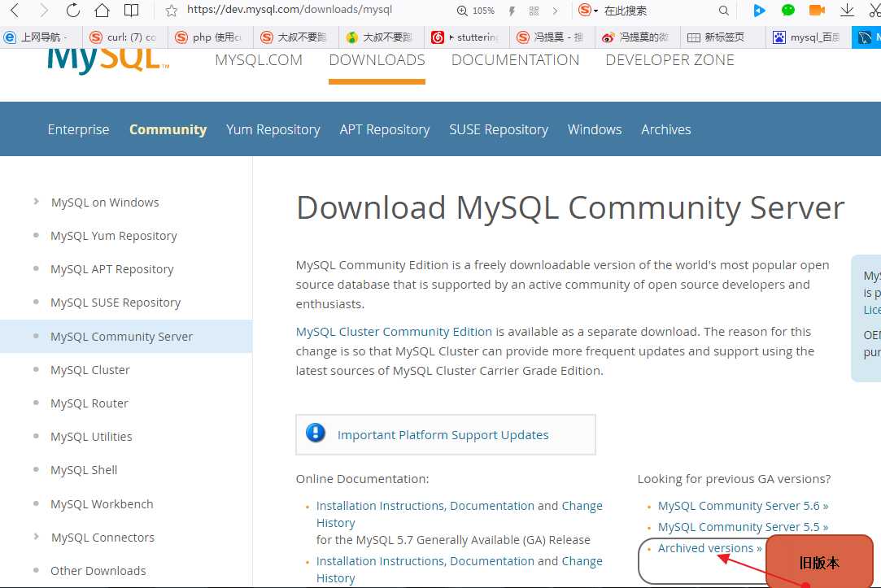Open MySQL Community Server 5.6 link
Viewport: 881px width, 588px height.
(743, 506)
